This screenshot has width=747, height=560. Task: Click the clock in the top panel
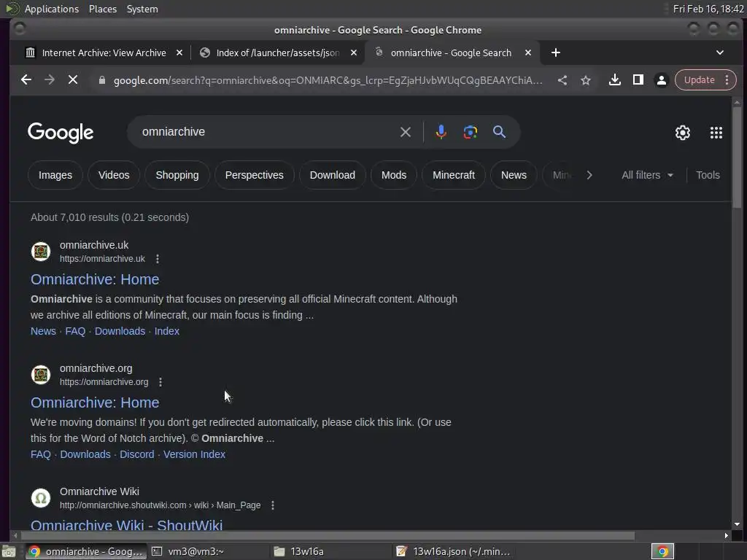pos(708,9)
